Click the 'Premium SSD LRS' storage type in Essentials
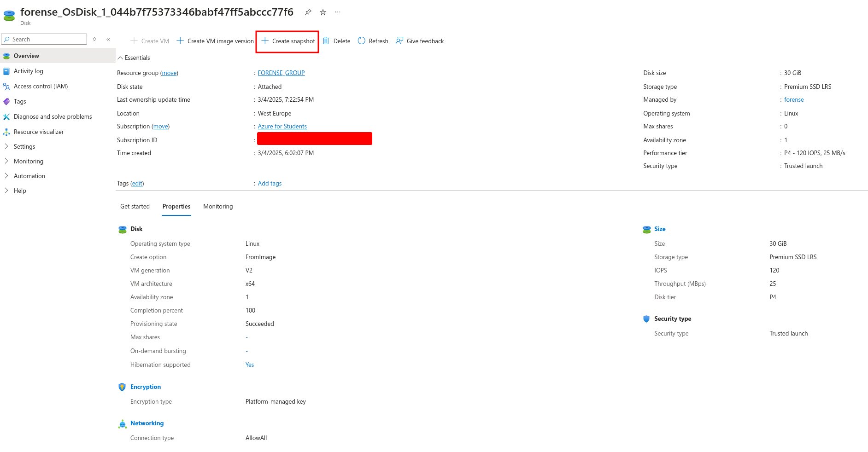This screenshot has height=452, width=868. 808,87
